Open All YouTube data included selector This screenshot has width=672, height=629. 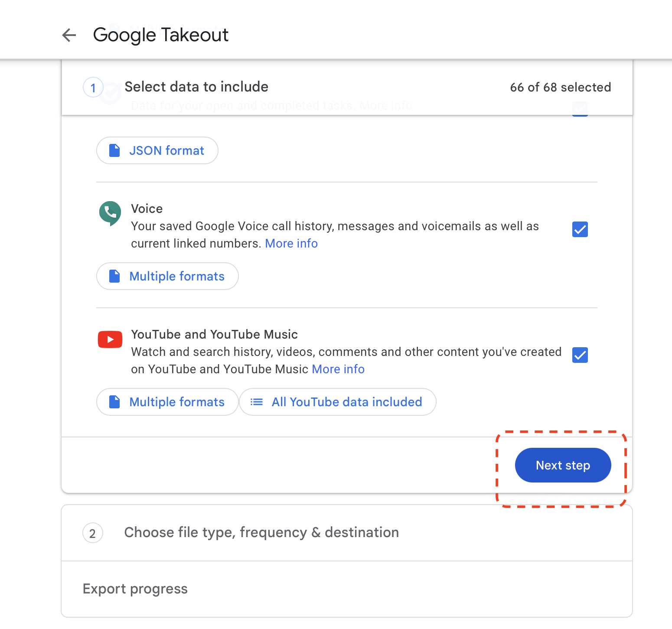coord(338,402)
